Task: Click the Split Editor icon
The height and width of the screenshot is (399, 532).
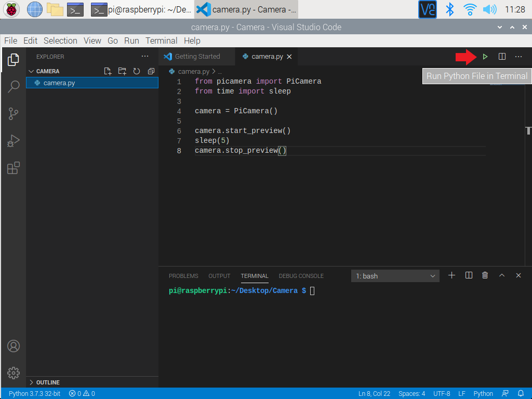Action: (502, 57)
